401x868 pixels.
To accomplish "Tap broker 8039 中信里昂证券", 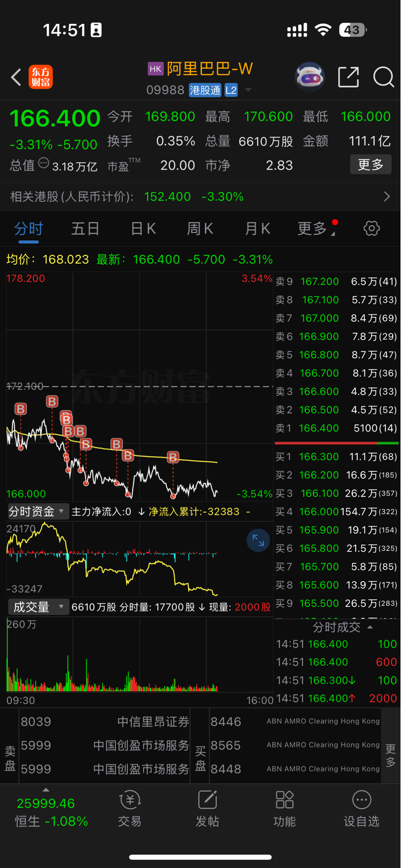I will [x=105, y=722].
